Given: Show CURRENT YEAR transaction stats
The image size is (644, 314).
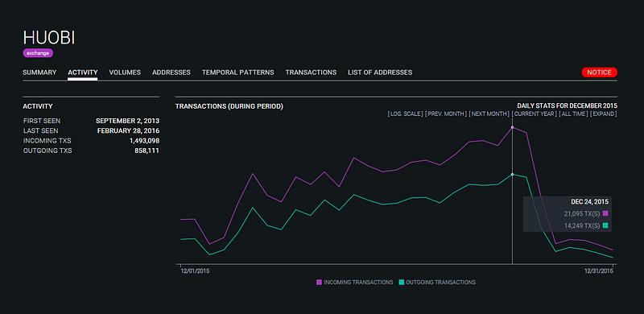Looking at the screenshot, I should [x=534, y=114].
